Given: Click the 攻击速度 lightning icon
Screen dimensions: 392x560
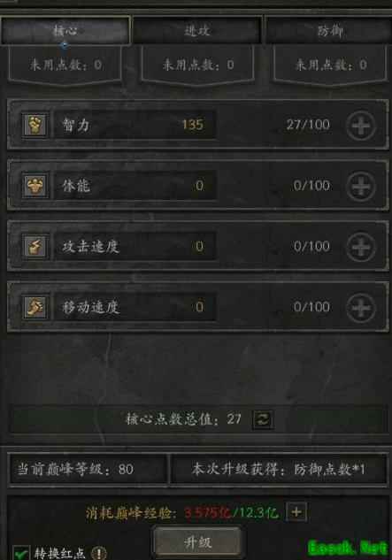Looking at the screenshot, I should pyautogui.click(x=35, y=247).
